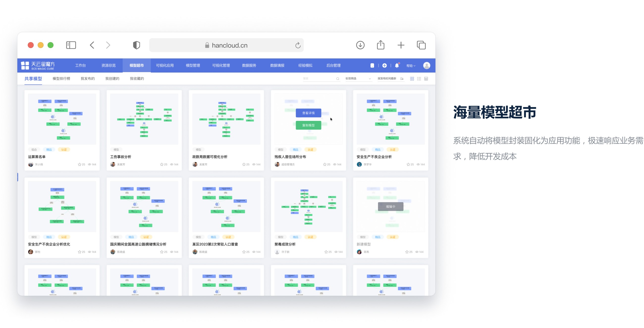Open the notification bell
644x328 pixels.
397,65
